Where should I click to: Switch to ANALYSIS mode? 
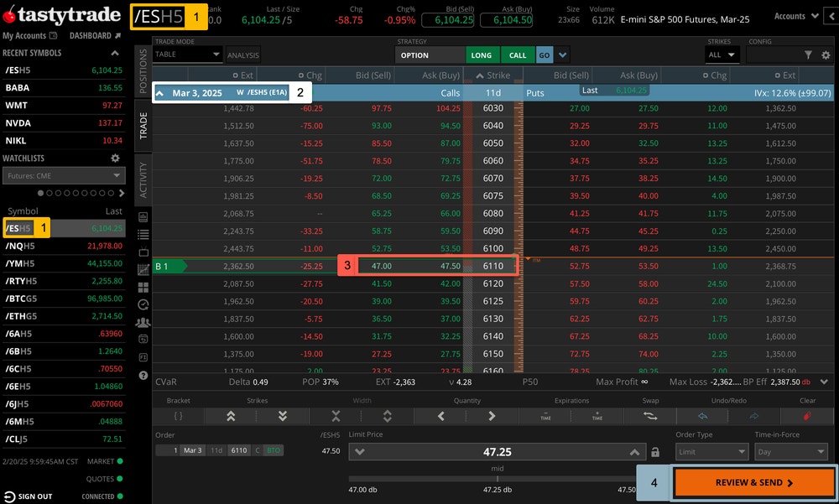(x=243, y=55)
